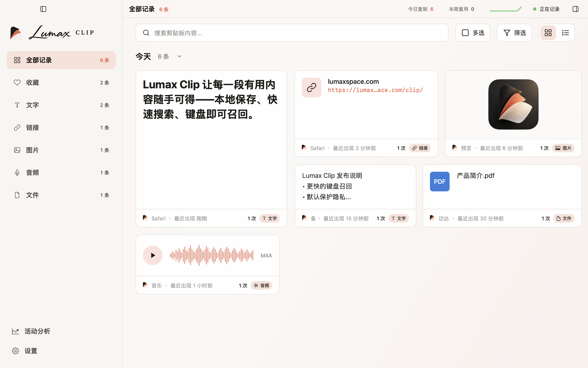Open the 文字 text category
This screenshot has width=588, height=368.
tap(61, 105)
